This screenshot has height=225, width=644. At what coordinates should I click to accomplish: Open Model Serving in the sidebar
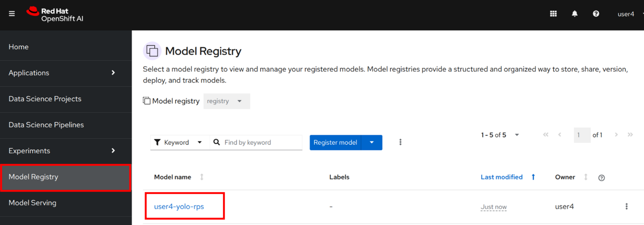(x=66, y=203)
